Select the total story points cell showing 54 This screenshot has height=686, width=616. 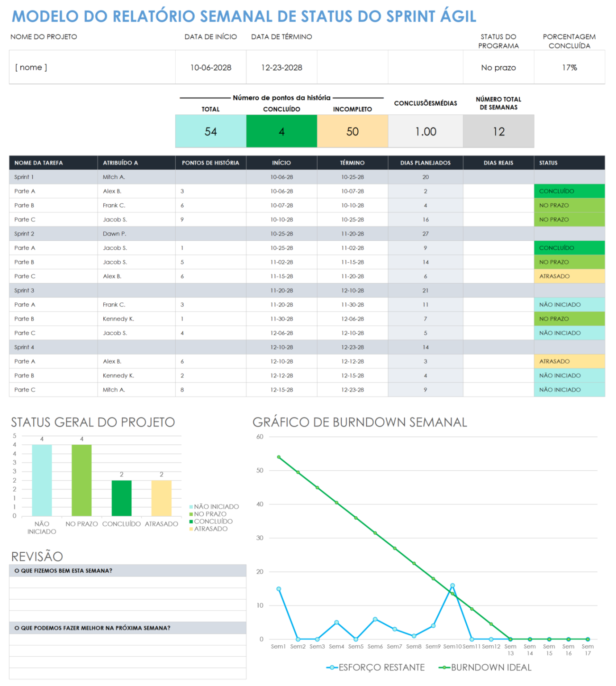(210, 131)
